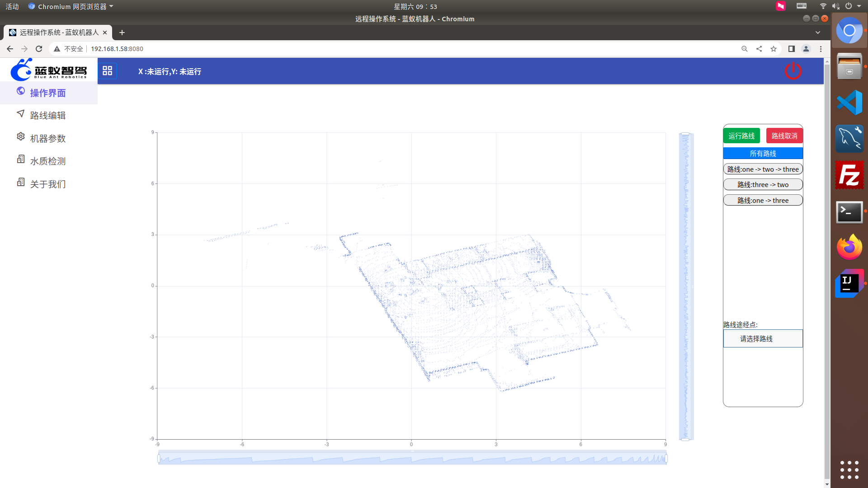Open the 机器参数 menu item

point(49,138)
